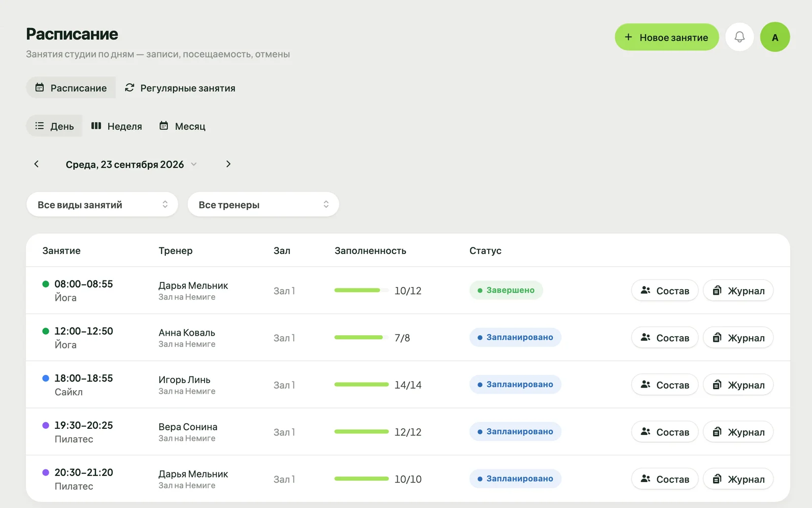
Task: Select the Неделя view
Action: (117, 126)
